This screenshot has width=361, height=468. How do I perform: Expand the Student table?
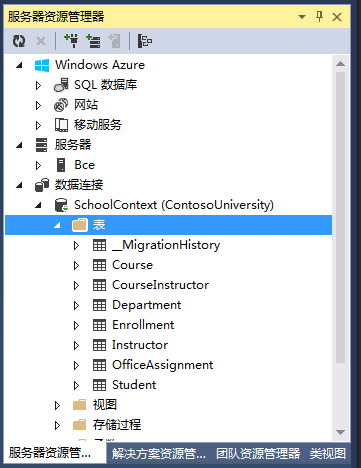[76, 386]
